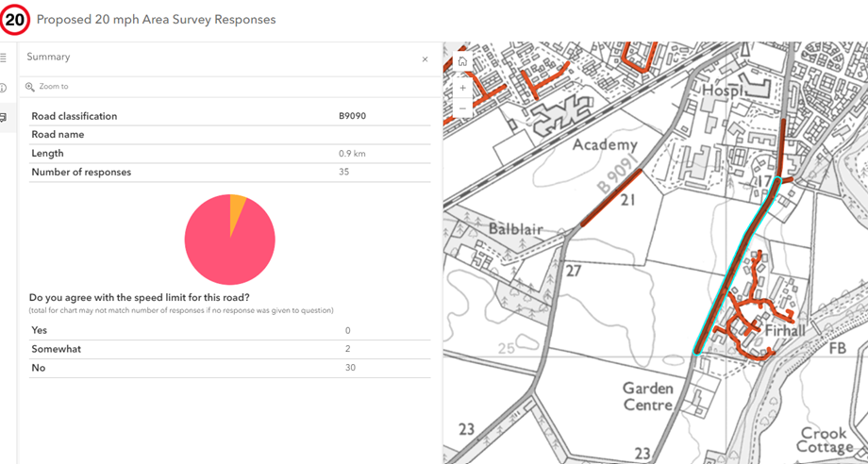
Task: Select the Road classification row
Action: point(229,116)
